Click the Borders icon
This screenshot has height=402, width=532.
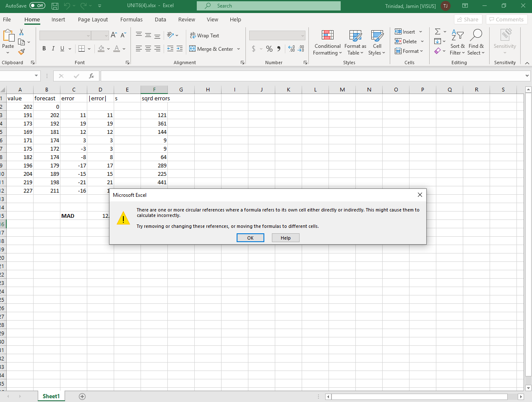82,49
